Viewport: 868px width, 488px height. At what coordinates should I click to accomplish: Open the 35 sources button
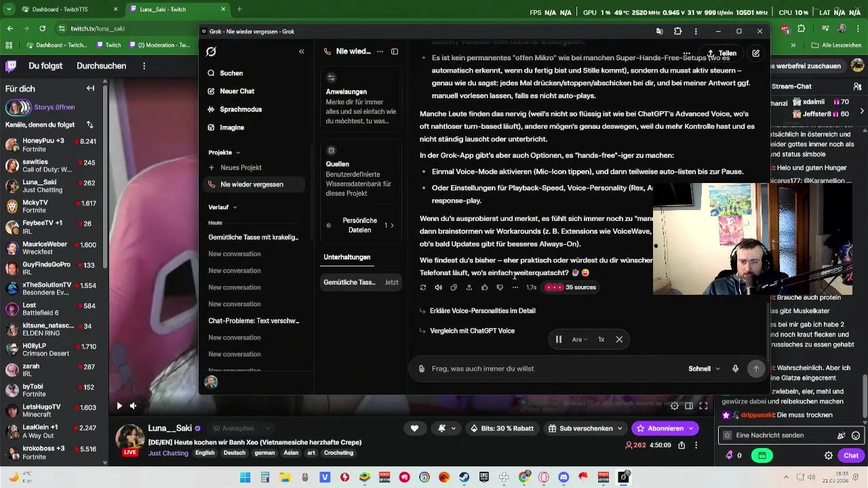point(571,287)
